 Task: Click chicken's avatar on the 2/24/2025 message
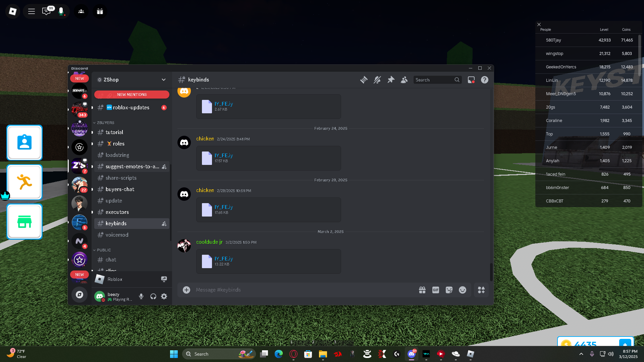[184, 142]
